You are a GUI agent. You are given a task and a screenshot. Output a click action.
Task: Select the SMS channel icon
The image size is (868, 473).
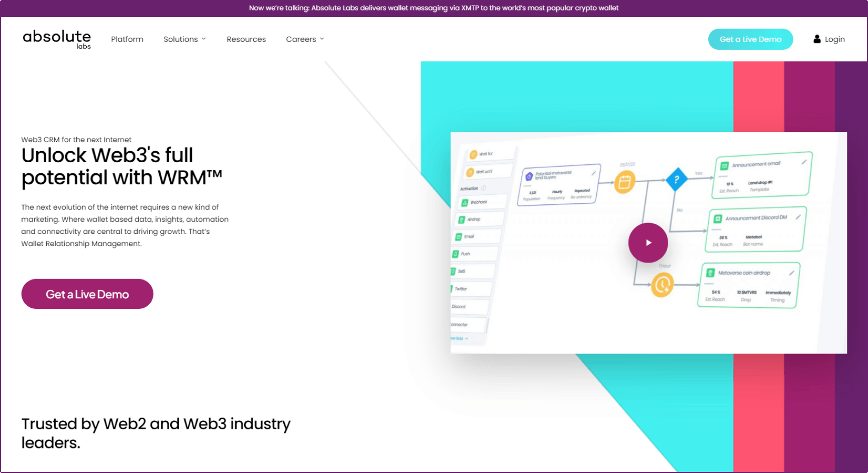[x=453, y=272]
